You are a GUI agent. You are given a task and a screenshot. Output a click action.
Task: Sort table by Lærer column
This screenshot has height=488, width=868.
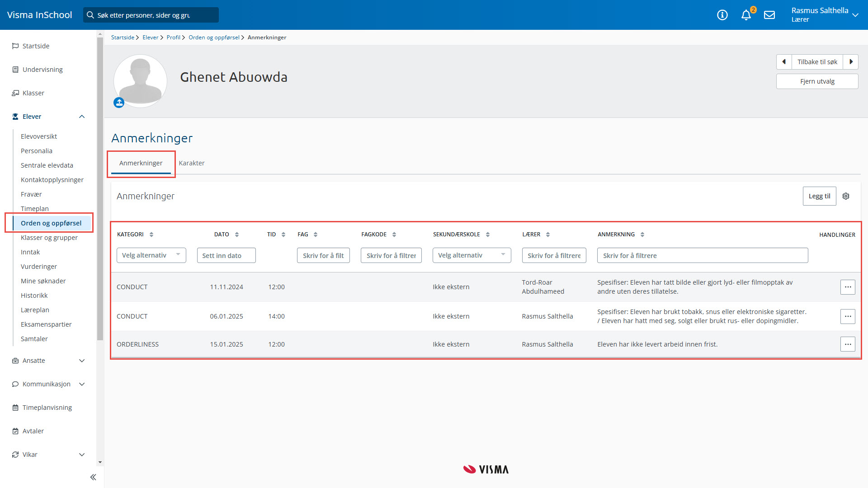point(548,235)
